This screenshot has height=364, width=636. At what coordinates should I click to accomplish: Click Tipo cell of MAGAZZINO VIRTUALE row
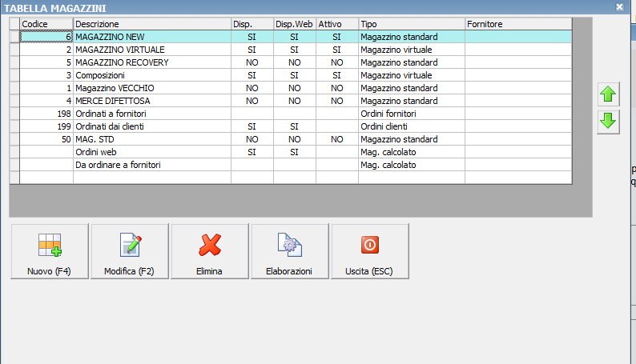[412, 50]
